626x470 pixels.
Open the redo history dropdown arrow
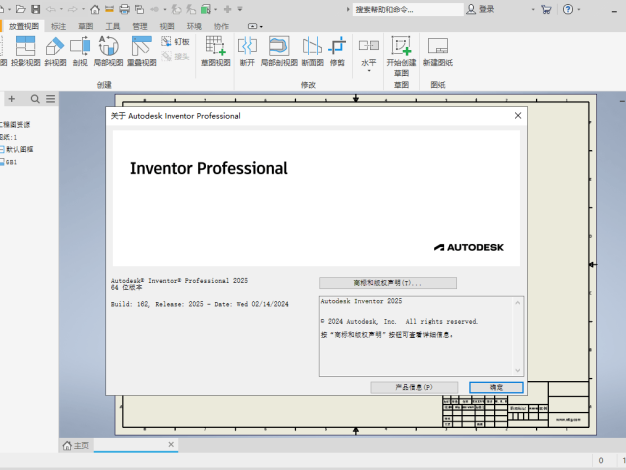tap(83, 9)
